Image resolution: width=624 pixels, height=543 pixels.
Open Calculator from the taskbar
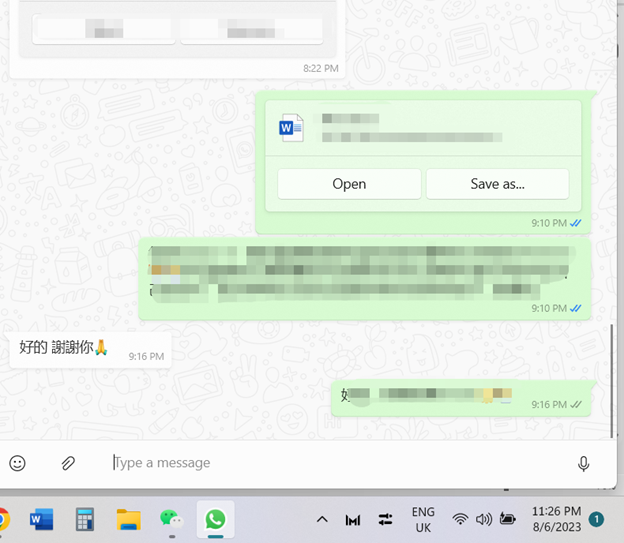coord(85,519)
